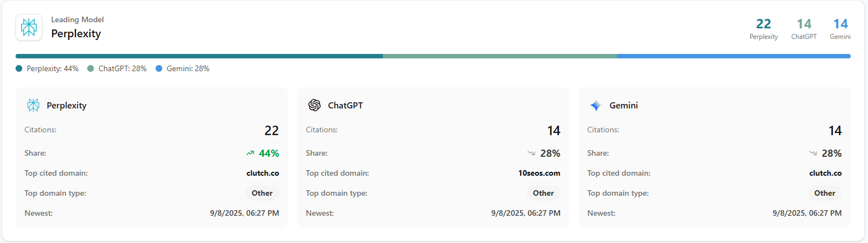Viewport: 868px width, 243px height.
Task: Click 'Top cited domain:' label in Perplexity card
Action: point(56,173)
